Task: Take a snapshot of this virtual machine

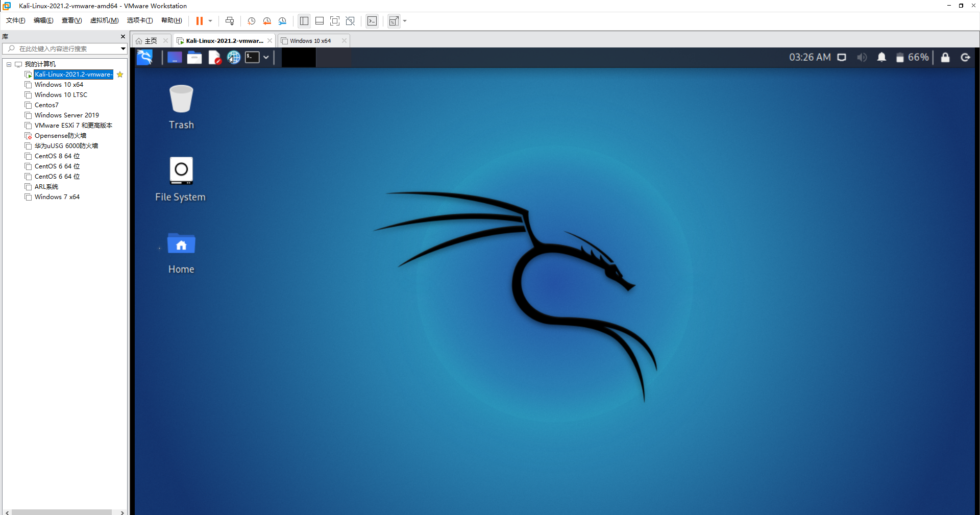Action: 251,21
